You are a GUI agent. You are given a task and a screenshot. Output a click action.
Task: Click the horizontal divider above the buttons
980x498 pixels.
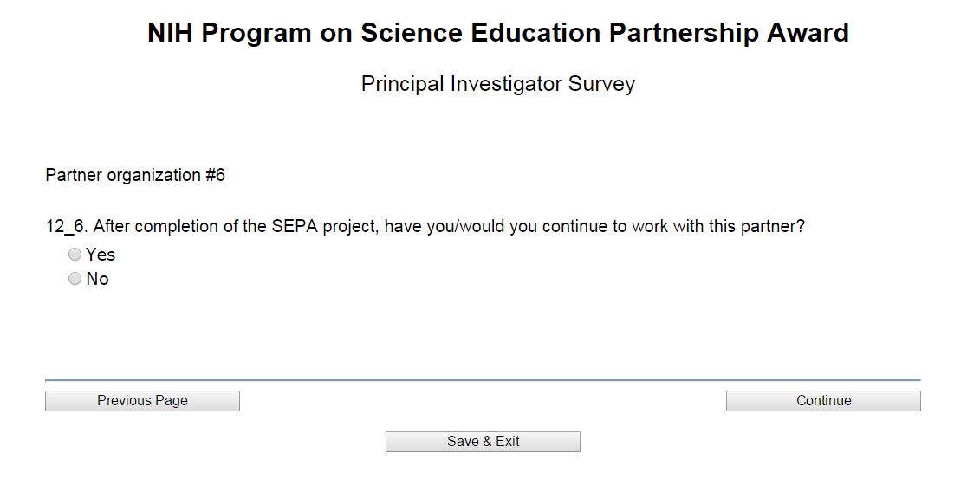tap(483, 380)
